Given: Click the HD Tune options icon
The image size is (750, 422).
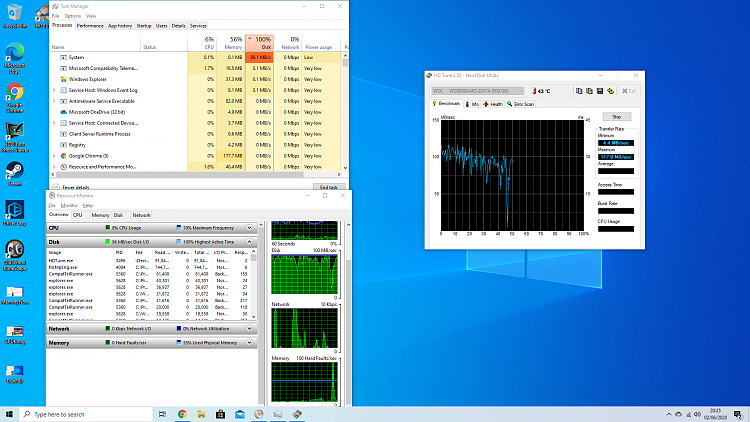Looking at the screenshot, I should click(x=611, y=91).
